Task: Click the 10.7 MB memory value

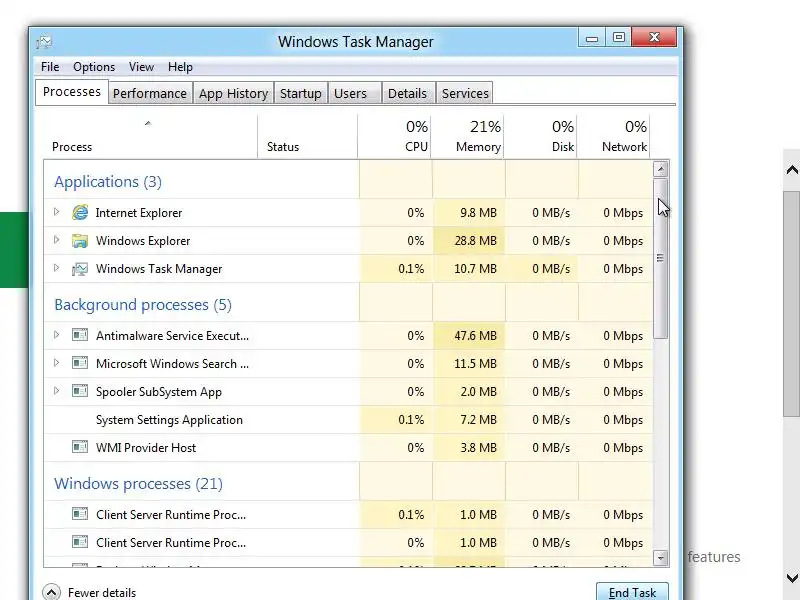Action: (475, 269)
